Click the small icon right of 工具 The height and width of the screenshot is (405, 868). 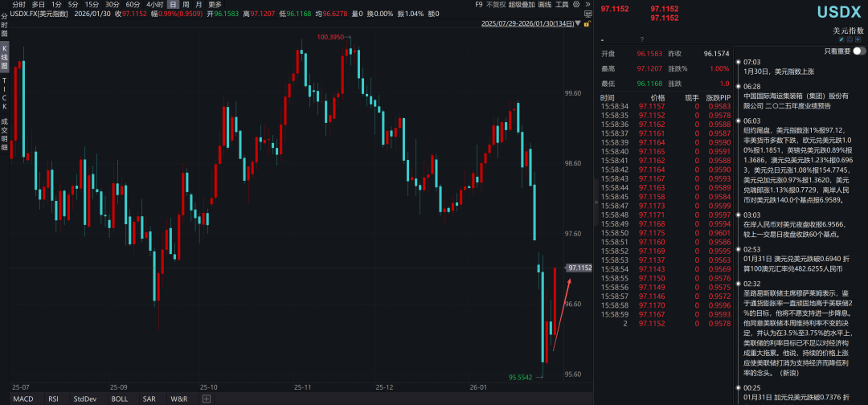tap(577, 4)
